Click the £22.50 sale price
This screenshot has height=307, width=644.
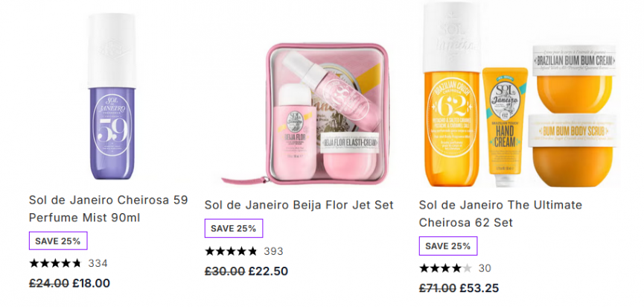click(268, 271)
